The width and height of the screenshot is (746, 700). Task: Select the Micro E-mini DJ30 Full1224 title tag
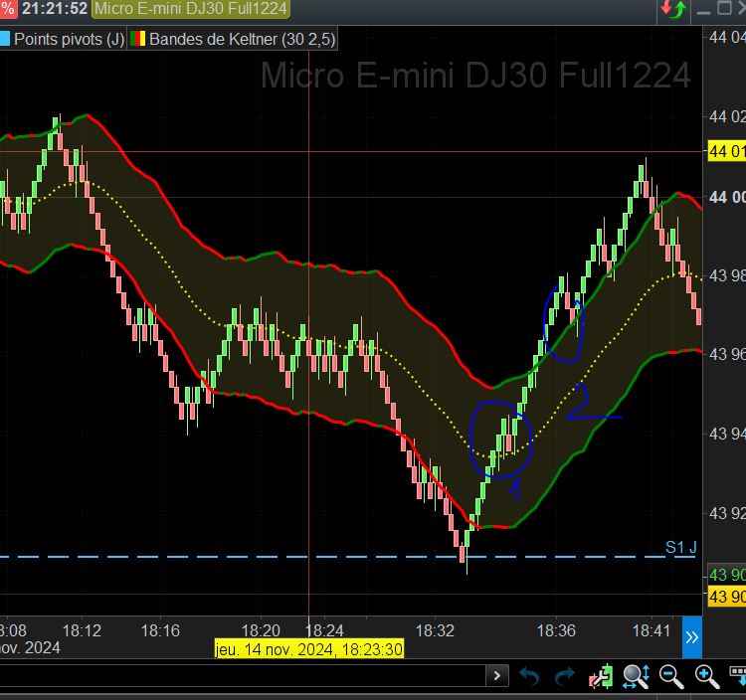point(190,9)
